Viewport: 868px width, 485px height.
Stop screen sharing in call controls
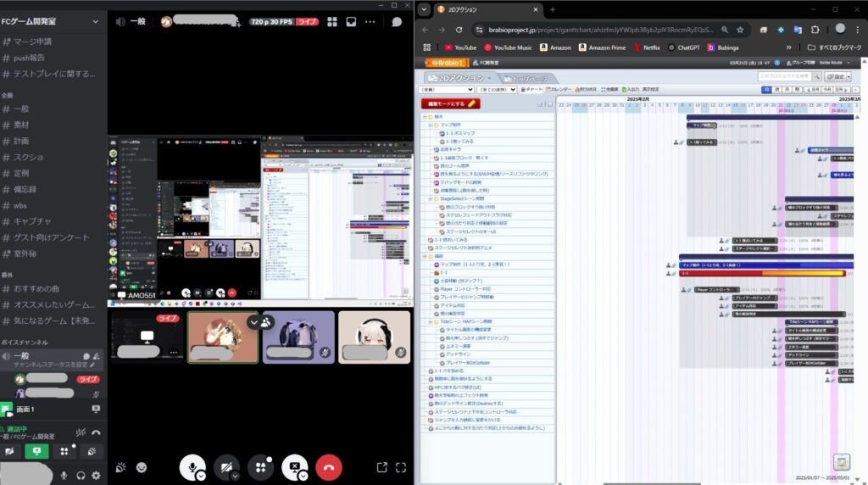coord(293,466)
